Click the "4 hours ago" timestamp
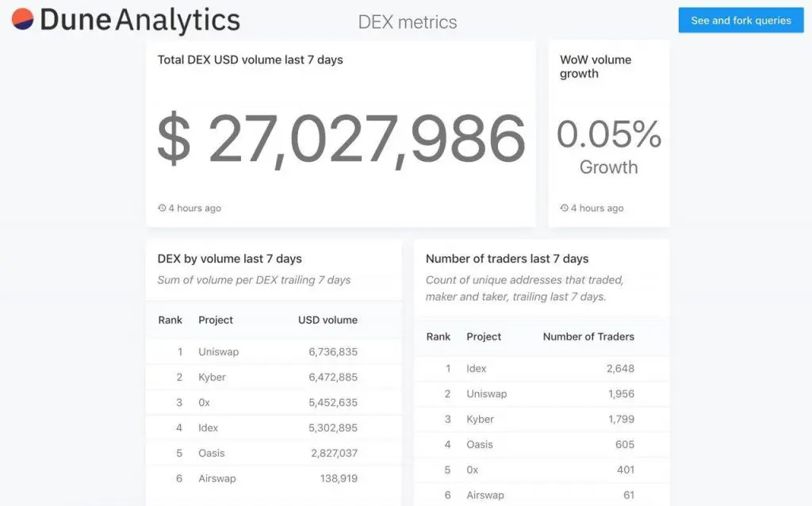Viewport: 812px width, 506px height. 194,208
